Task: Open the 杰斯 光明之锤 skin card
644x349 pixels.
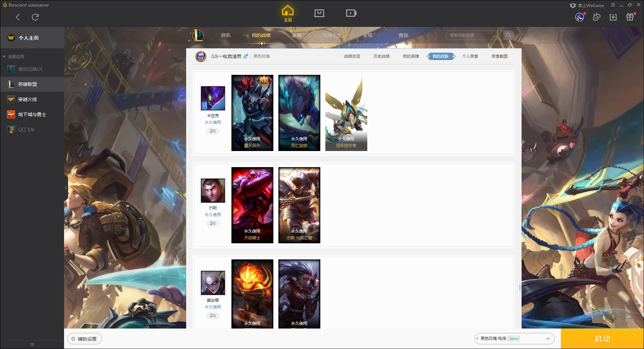Action: pos(299,205)
